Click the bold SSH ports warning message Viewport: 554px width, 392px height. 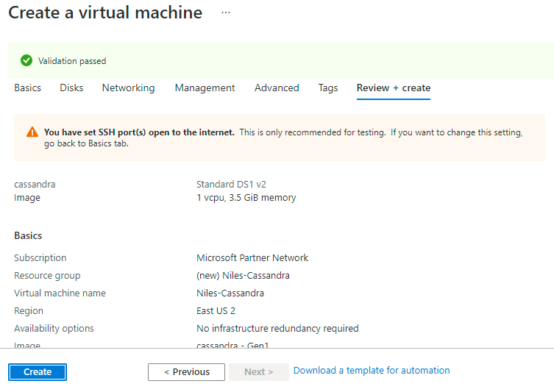[139, 132]
